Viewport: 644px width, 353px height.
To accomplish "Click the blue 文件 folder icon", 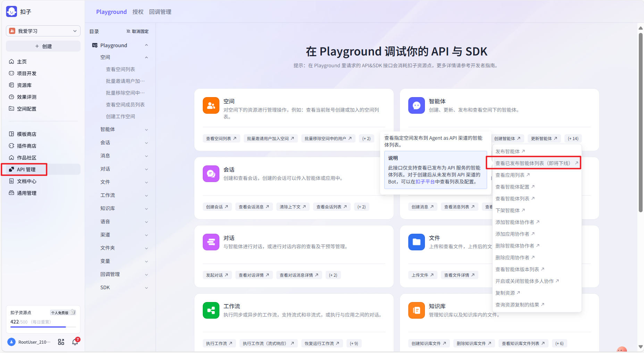I will (417, 242).
